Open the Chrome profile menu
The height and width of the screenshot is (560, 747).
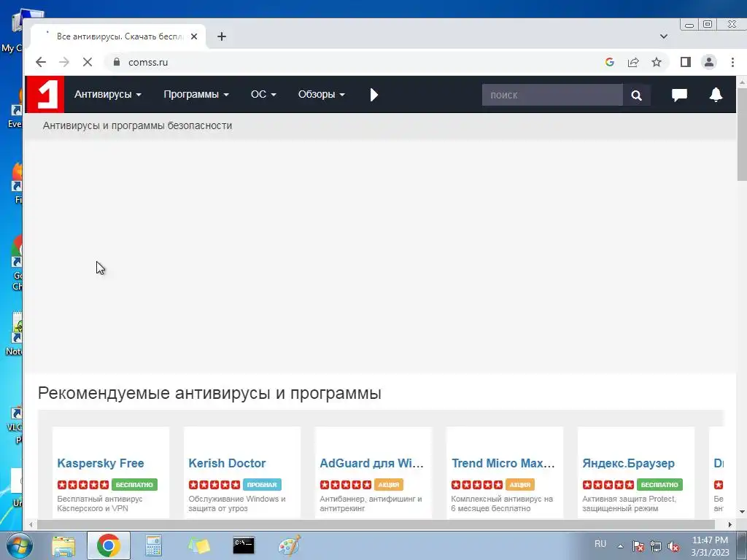[x=709, y=62]
